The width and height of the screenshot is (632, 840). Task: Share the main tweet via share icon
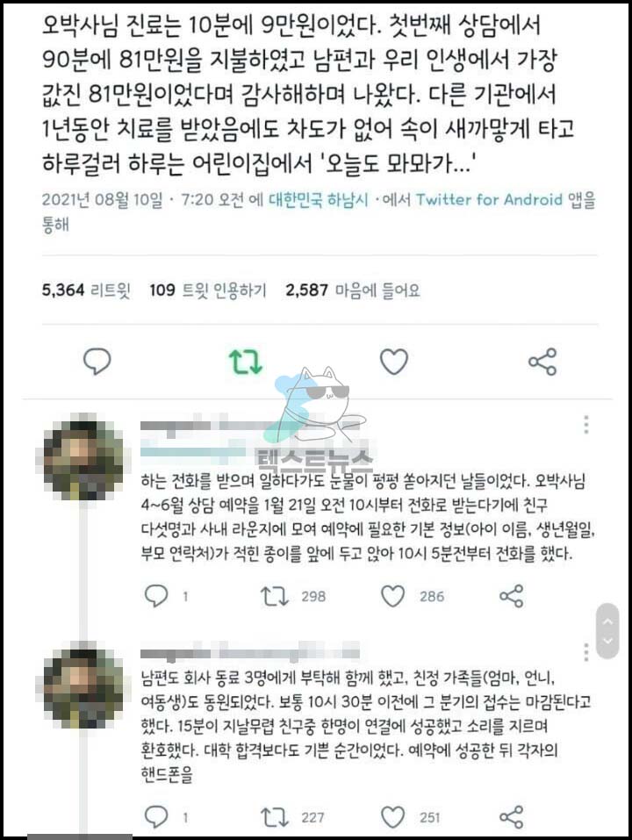point(542,362)
